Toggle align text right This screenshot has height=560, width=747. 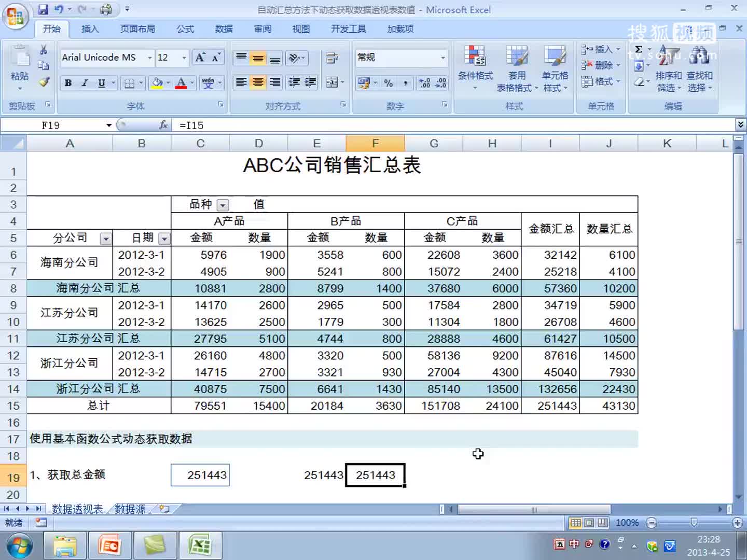[x=275, y=82]
